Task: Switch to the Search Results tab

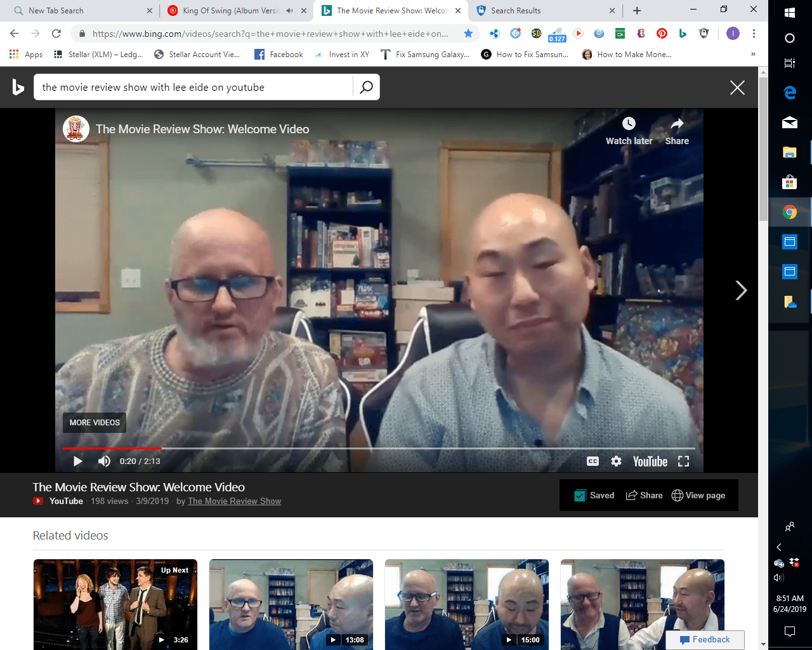Action: click(539, 11)
